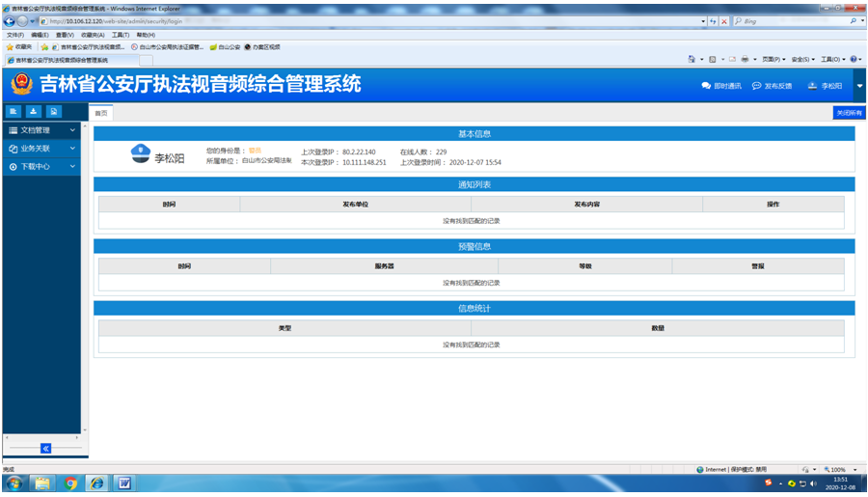Click the new blank tab button

147,61
